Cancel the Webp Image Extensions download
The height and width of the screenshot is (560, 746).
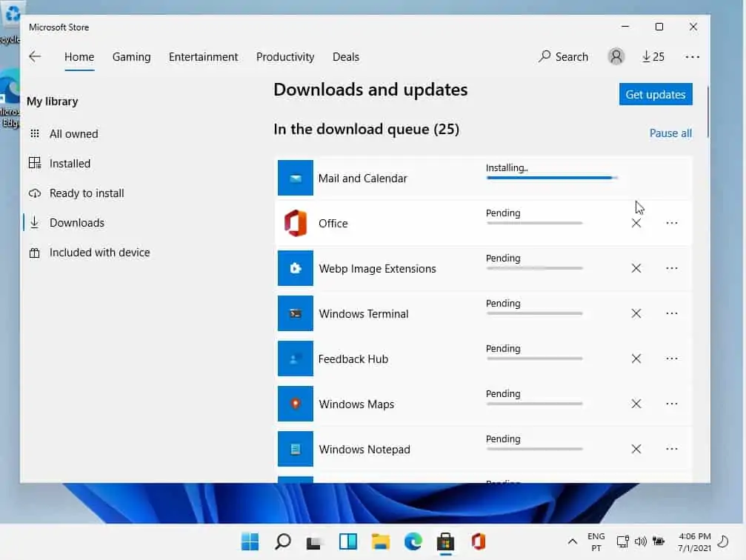636,268
